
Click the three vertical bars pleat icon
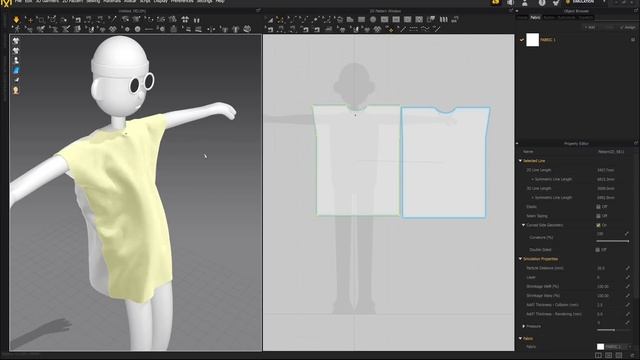tap(443, 20)
